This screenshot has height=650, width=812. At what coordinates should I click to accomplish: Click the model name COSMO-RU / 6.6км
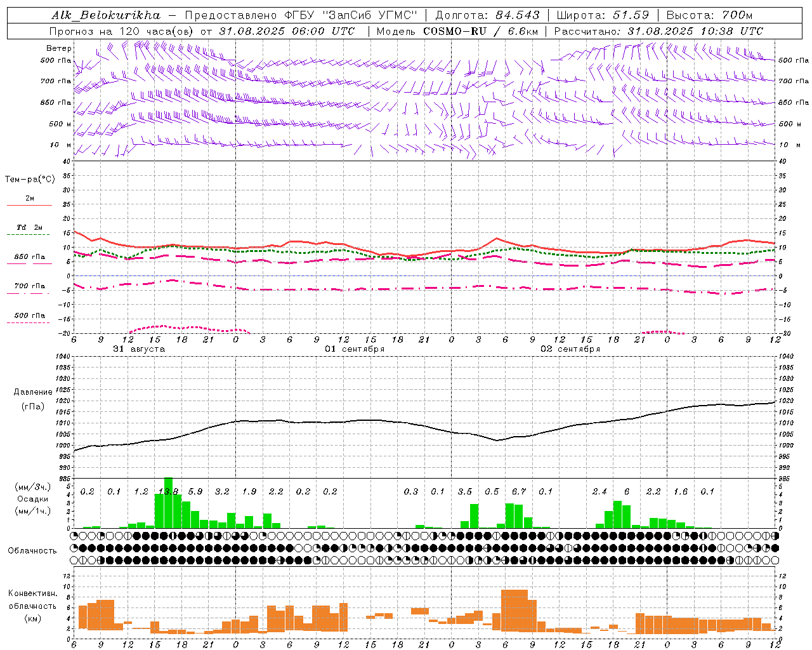click(481, 31)
